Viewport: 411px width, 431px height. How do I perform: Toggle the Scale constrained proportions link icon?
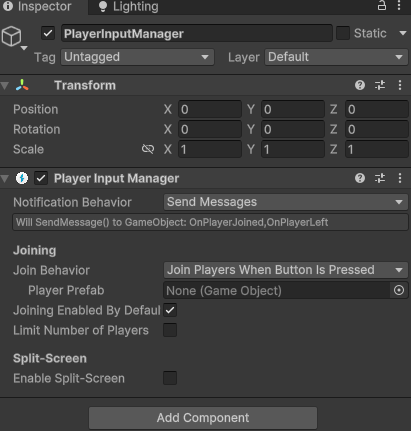pos(148,149)
